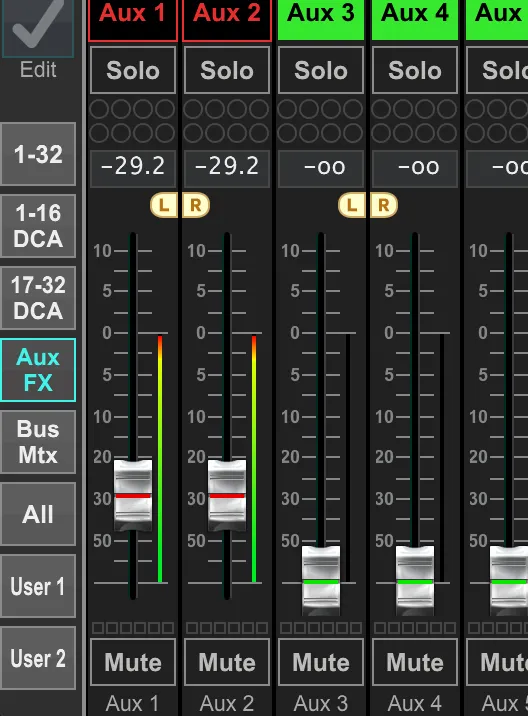Open the User 1 layer
528x716 pixels.
38,586
